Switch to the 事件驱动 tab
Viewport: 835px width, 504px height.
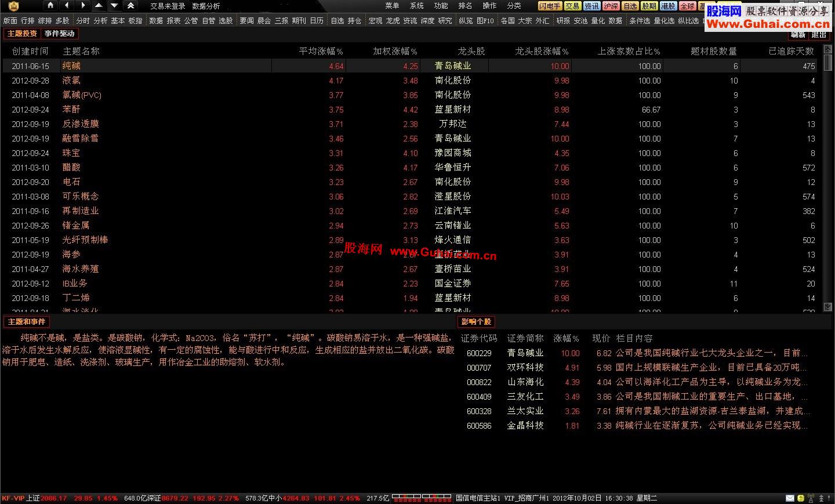tap(59, 34)
